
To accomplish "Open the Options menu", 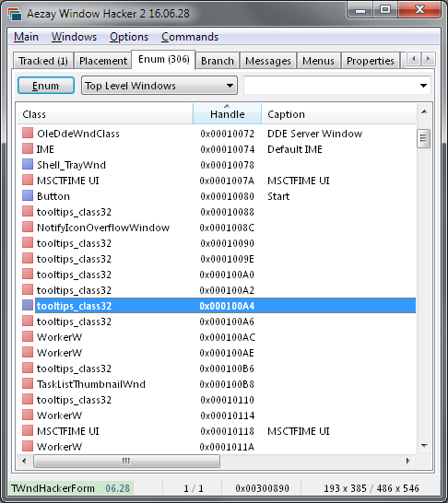I will [x=129, y=37].
